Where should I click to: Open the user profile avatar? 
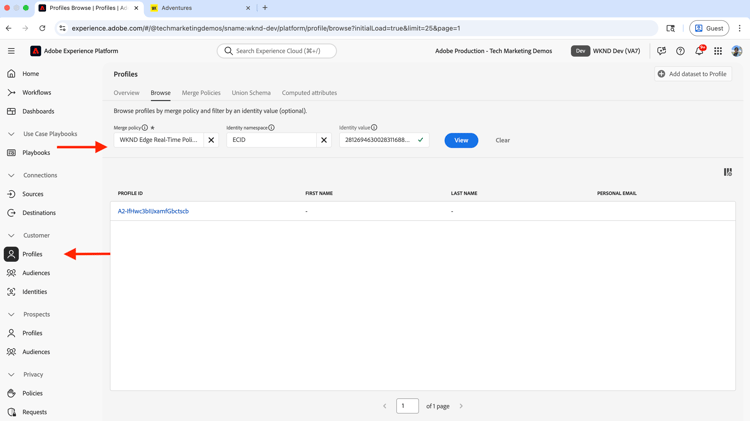click(737, 51)
